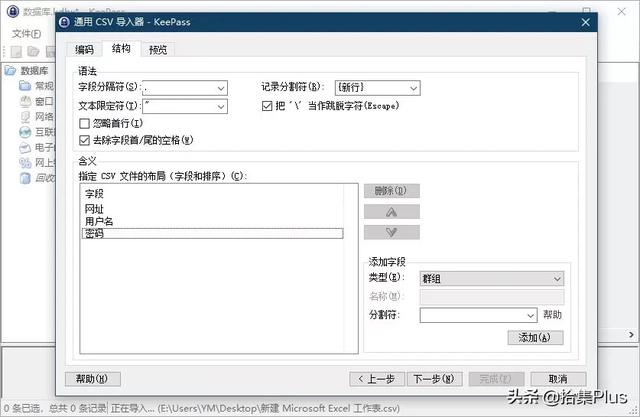
Task: Select the 密码 row in field list
Action: (x=212, y=233)
